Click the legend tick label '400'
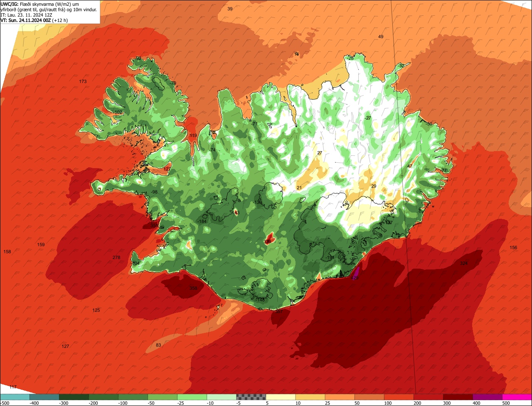Viewport: 532px width, 406px height. click(x=476, y=403)
